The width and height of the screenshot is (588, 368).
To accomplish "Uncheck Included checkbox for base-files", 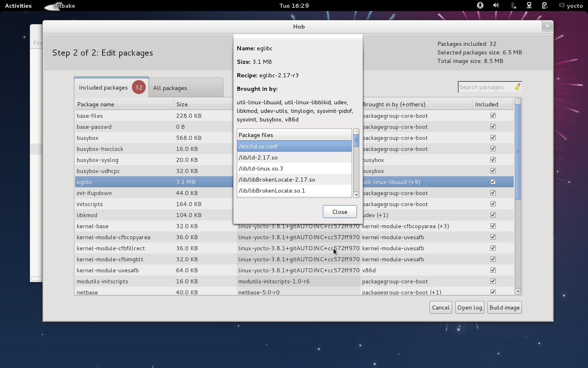I will point(493,116).
